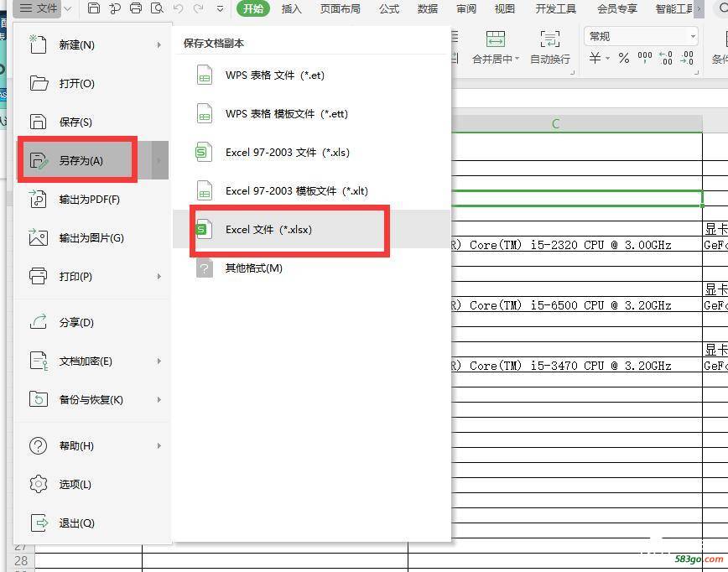Save as WPS 表格 模板文件 (*.ett)
Screen dimensions: 728x572
coord(312,114)
